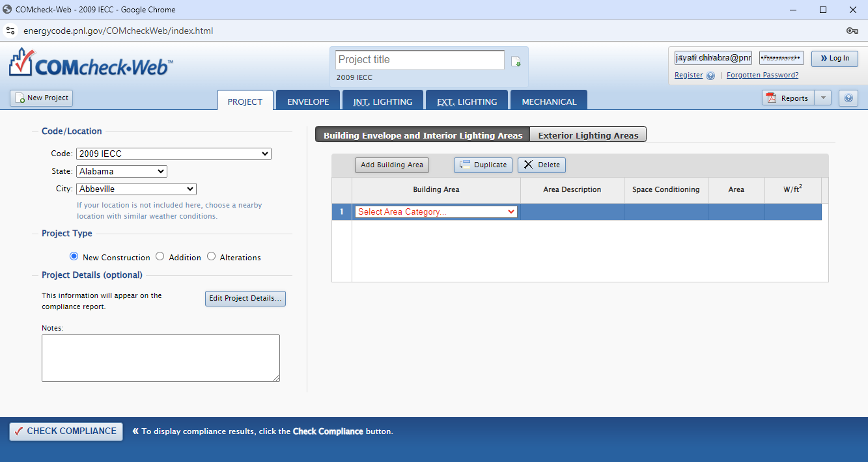Image resolution: width=868 pixels, height=462 pixels.
Task: Click the Duplicate button
Action: click(483, 165)
